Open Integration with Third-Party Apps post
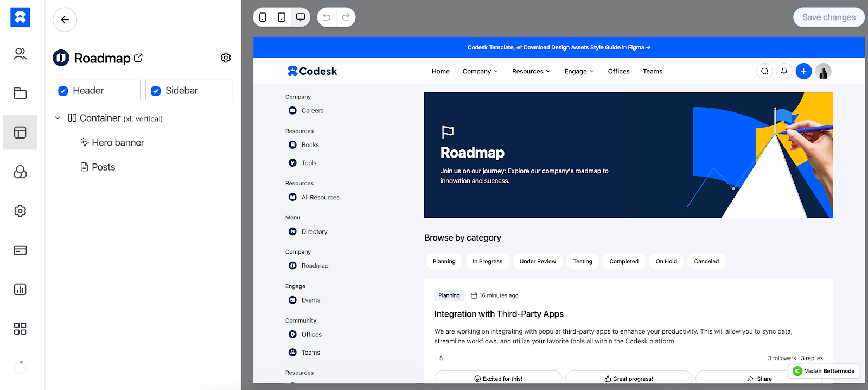The height and width of the screenshot is (390, 868). [x=499, y=314]
